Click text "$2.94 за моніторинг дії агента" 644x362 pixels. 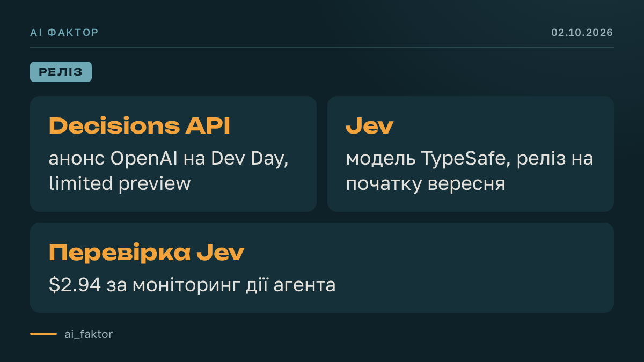(x=192, y=285)
